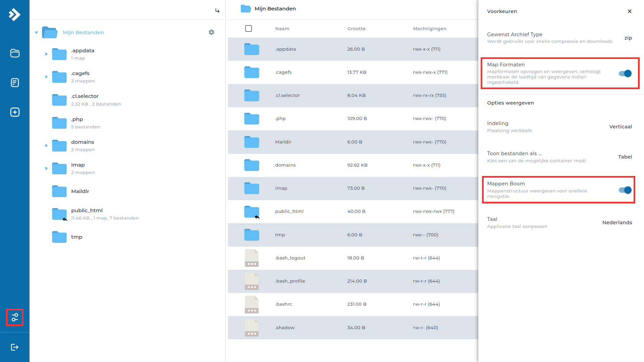Screen dimensions: 644x362
Task: Disable the Mappen Boom switch
Action: click(x=625, y=190)
